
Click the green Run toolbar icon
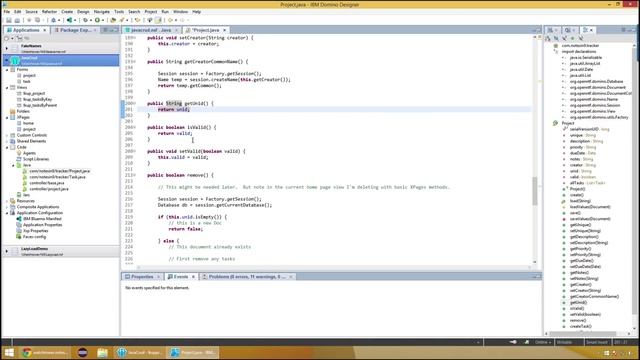tap(97, 20)
